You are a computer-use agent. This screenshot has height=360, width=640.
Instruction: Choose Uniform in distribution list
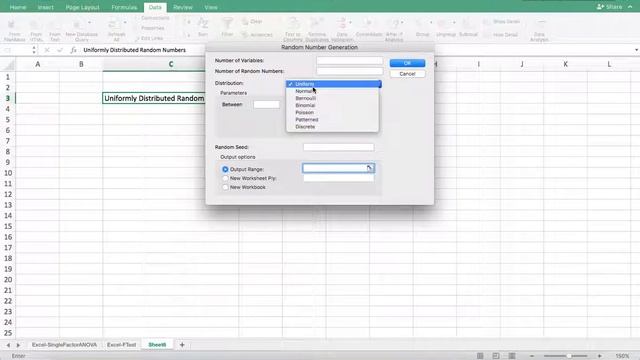point(333,84)
